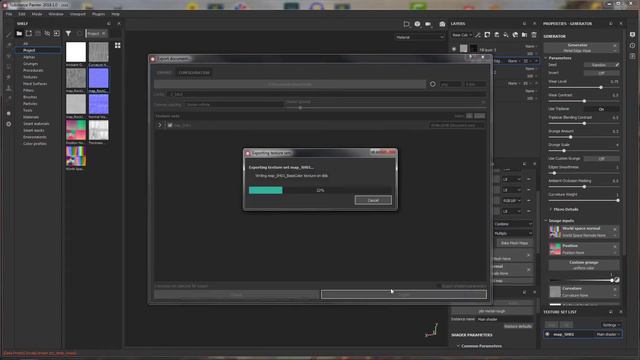The width and height of the screenshot is (640, 360).
Task: Click the viewport video camera icon
Action: [428, 24]
